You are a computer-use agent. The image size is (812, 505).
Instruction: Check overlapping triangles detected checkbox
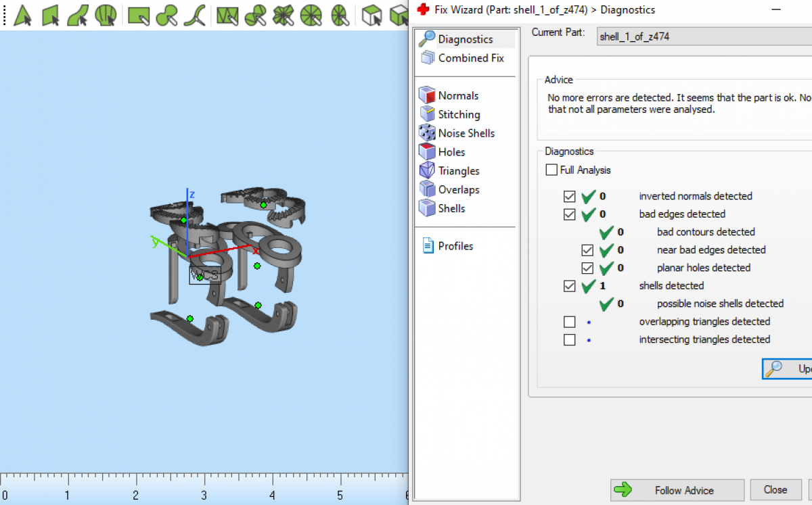tap(569, 322)
